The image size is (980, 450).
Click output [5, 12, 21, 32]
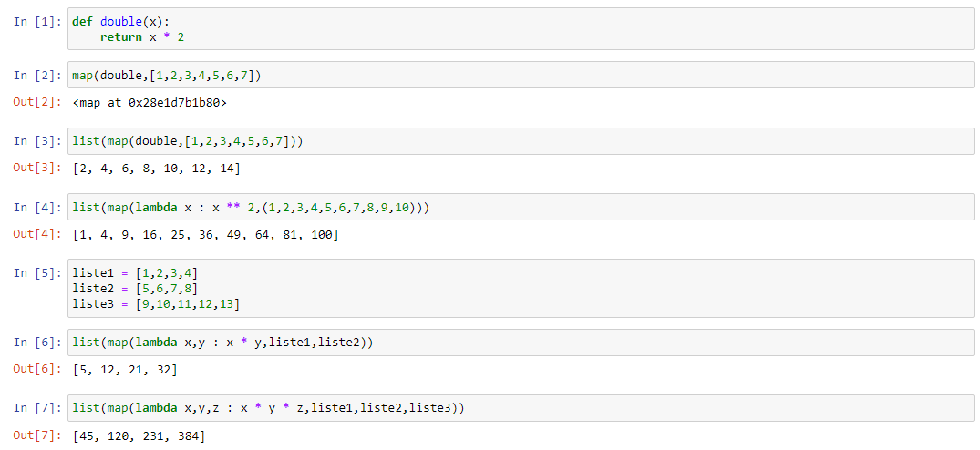tap(125, 370)
